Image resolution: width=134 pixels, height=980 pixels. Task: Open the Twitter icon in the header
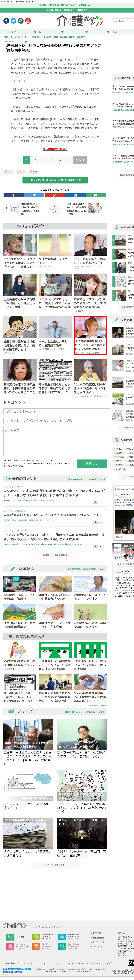pyautogui.click(x=13, y=21)
